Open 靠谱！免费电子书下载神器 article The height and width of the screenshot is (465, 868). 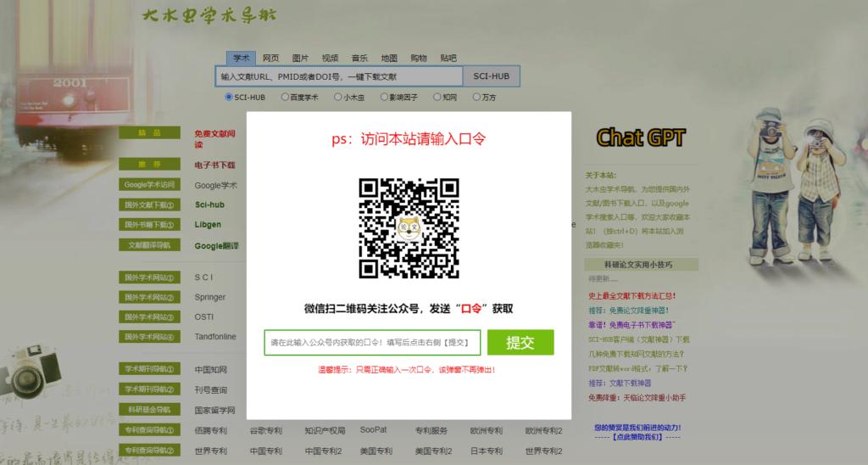coord(632,325)
